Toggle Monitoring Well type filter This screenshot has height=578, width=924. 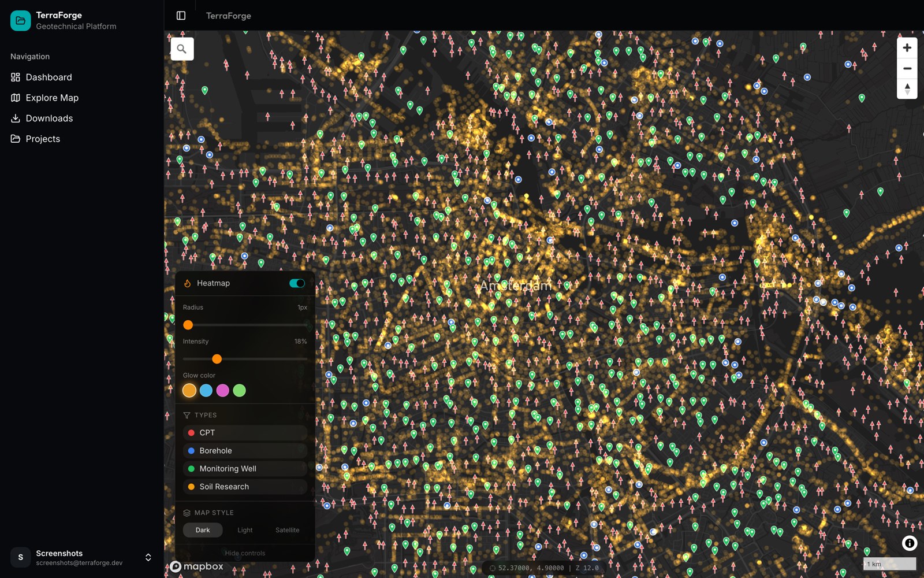point(245,469)
